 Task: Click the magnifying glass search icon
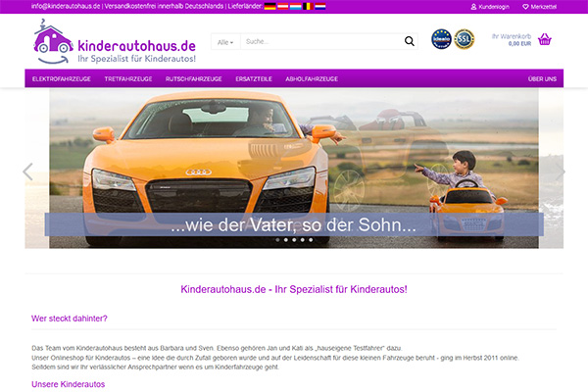(409, 41)
